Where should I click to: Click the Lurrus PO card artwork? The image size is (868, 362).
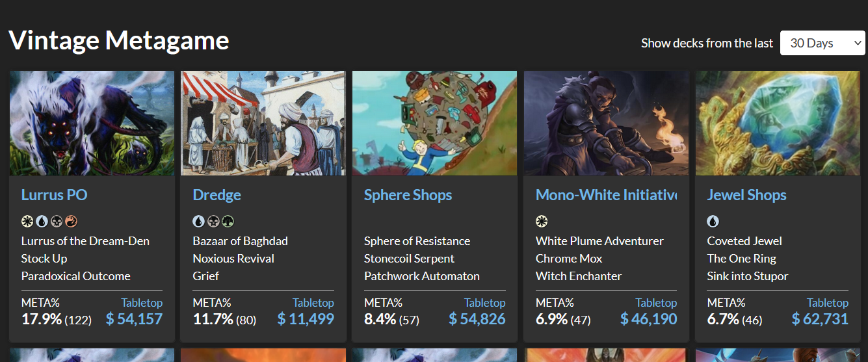pyautogui.click(x=92, y=123)
